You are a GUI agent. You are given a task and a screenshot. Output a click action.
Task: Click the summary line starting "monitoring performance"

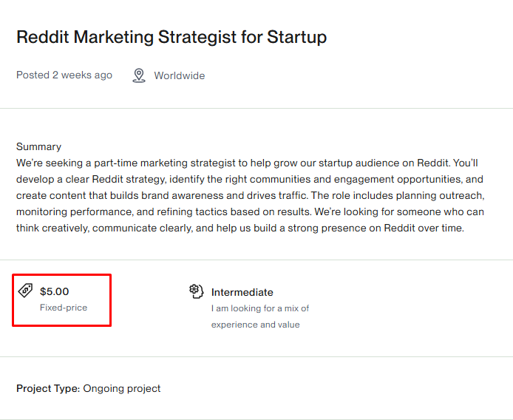(250, 211)
